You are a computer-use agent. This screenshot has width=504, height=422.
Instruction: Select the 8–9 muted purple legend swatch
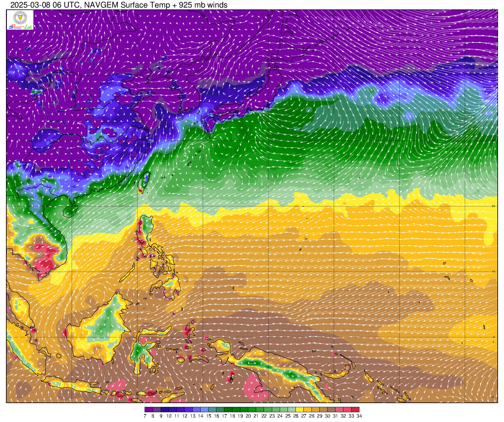157,410
